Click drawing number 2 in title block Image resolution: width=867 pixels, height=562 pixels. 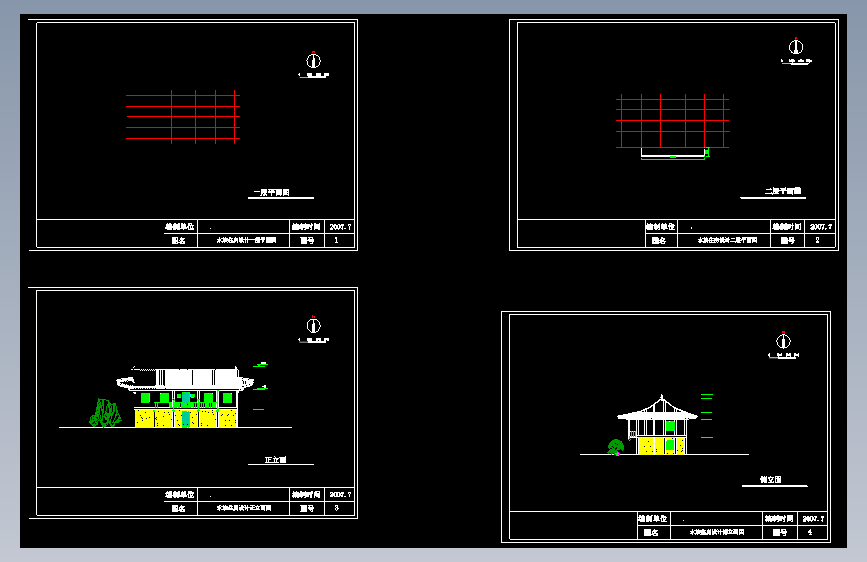point(817,240)
